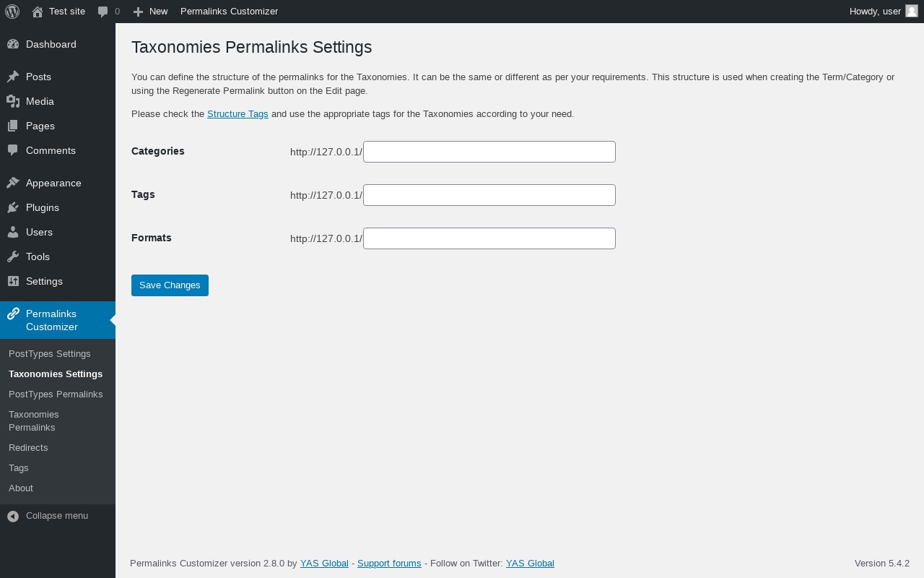The width and height of the screenshot is (924, 578).
Task: Open the comments bubble icon in admin bar
Action: 103,12
